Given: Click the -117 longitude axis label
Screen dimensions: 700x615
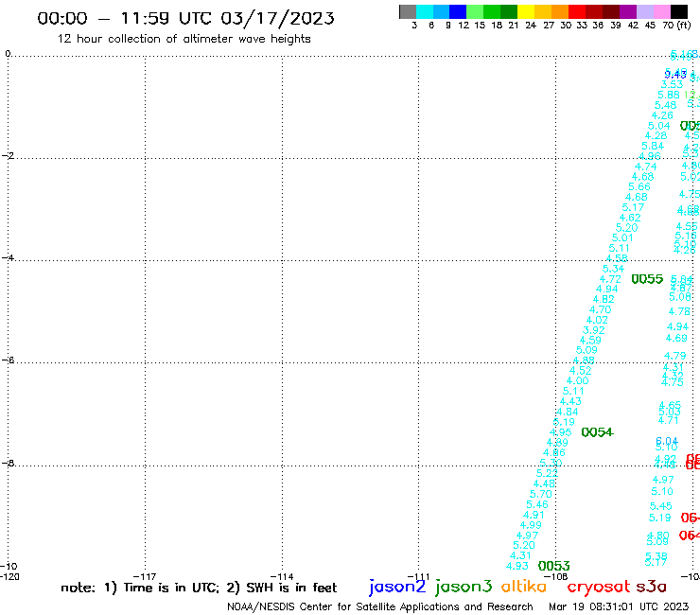Looking at the screenshot, I should [x=145, y=576].
